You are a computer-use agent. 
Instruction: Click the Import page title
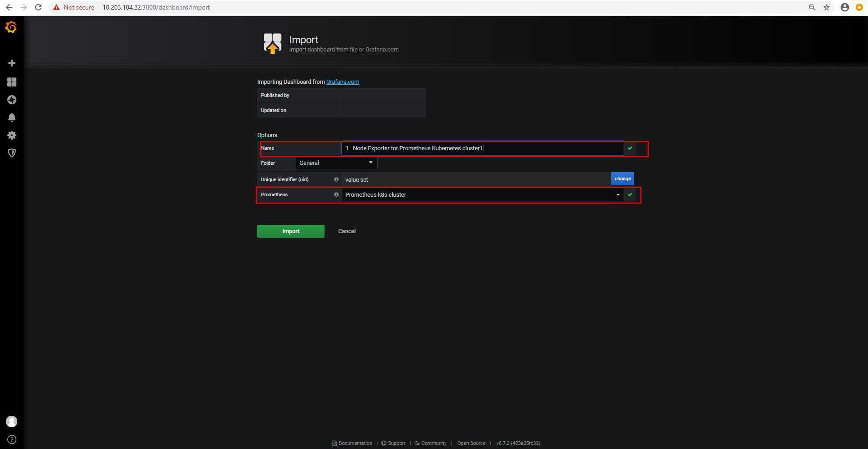[304, 40]
